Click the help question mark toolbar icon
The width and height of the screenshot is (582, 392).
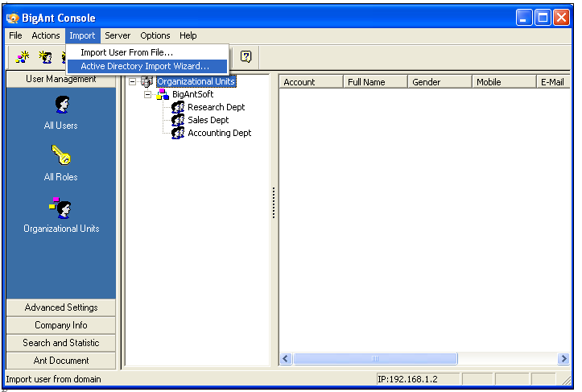pos(246,56)
